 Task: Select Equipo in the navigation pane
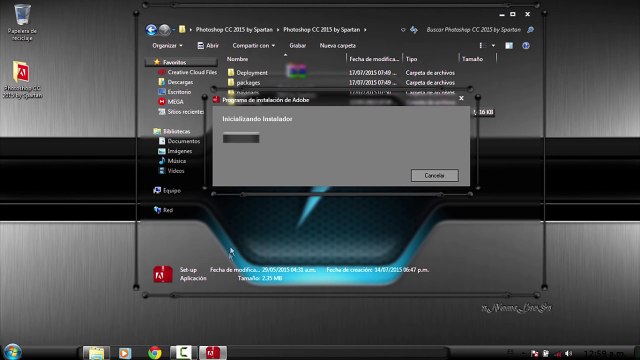pyautogui.click(x=167, y=191)
